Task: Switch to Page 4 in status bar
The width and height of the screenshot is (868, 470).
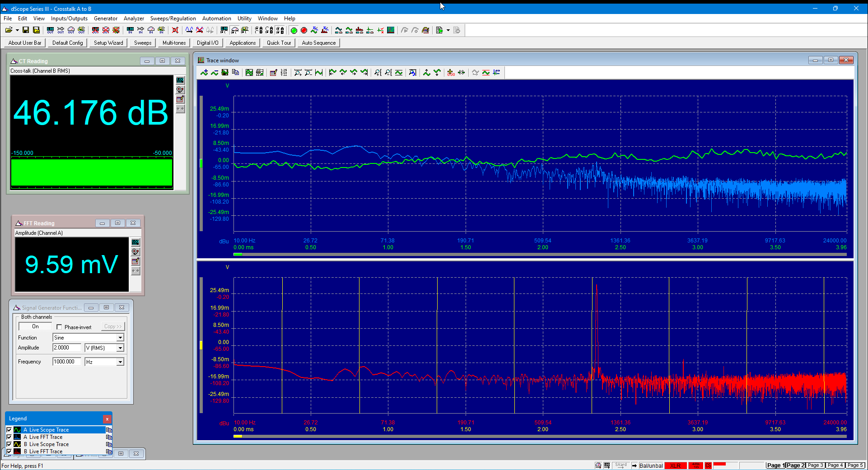Action: 835,465
